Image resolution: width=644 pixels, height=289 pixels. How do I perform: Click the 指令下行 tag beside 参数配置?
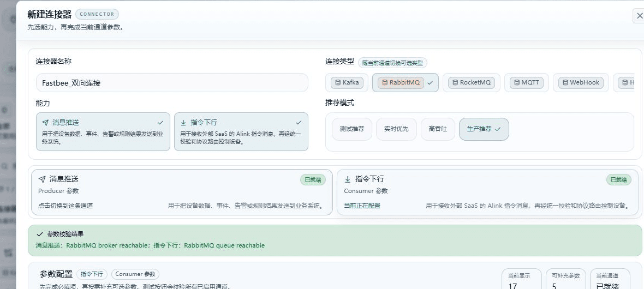click(x=92, y=274)
